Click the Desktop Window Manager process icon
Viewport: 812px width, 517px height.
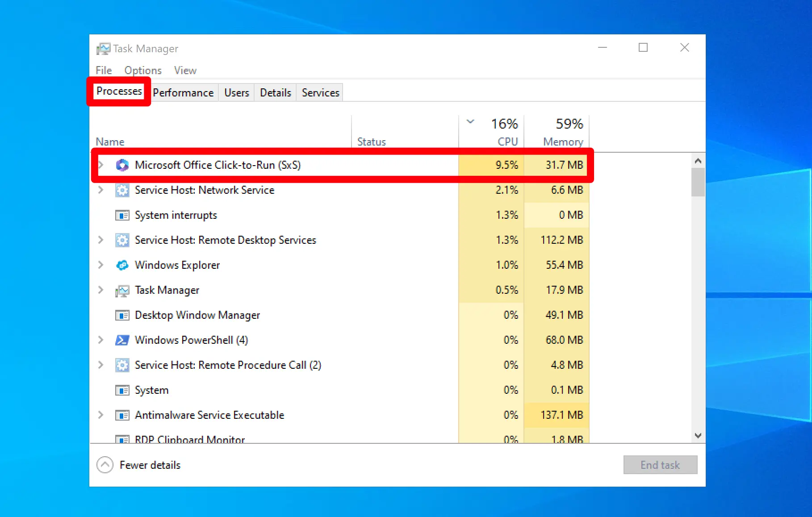(x=122, y=315)
